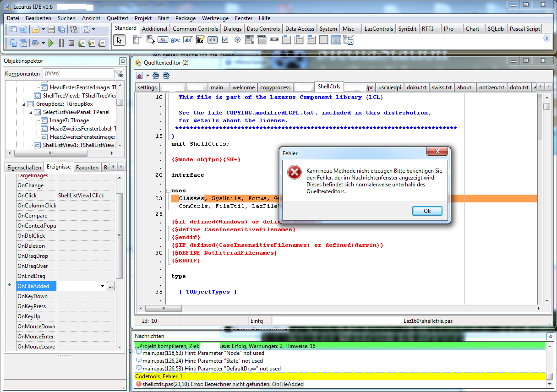Select the TToggleBox 'on' component
This screenshot has width=557, height=392.
tap(212, 40)
